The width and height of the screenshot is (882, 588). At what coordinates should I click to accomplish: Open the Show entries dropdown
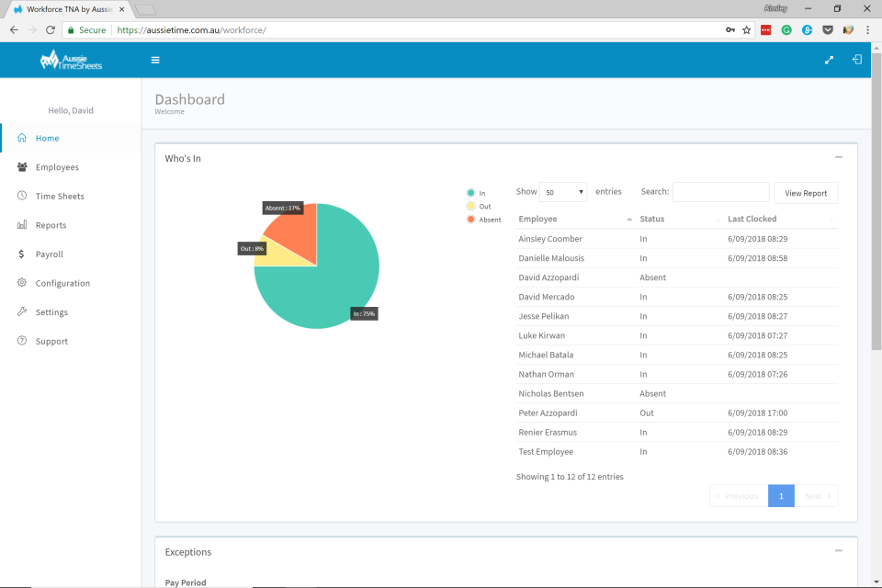point(563,191)
